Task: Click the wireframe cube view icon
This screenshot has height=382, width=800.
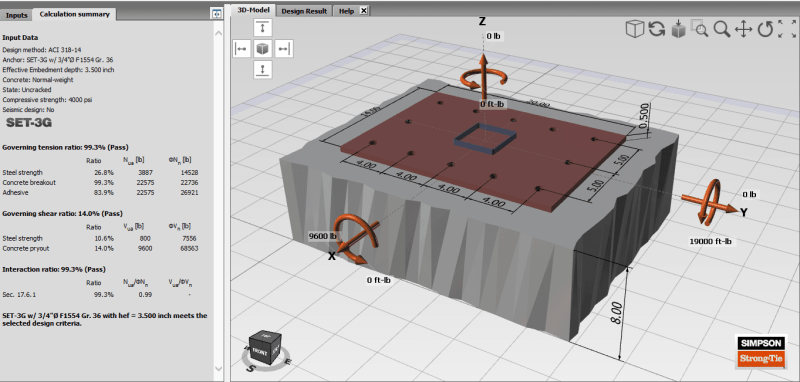Action: 635,29
